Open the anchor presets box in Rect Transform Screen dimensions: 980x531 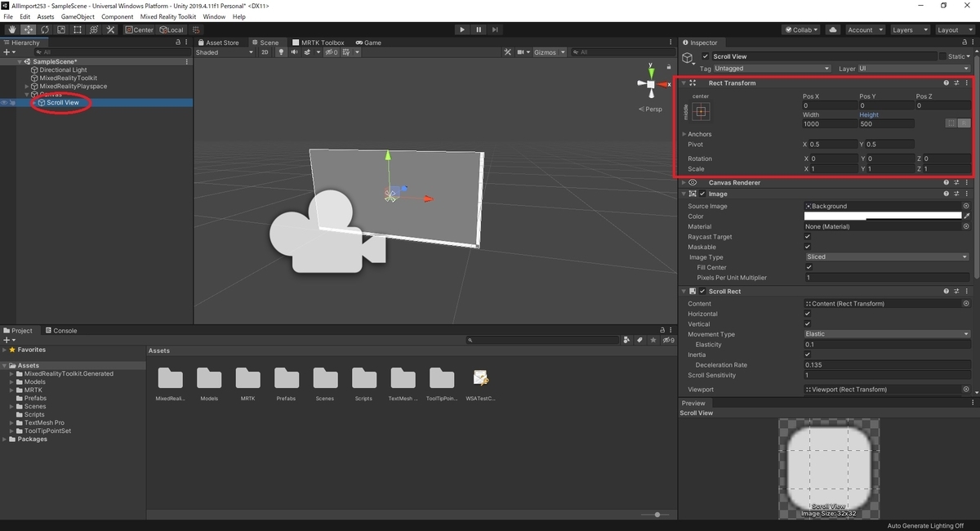[x=701, y=111]
